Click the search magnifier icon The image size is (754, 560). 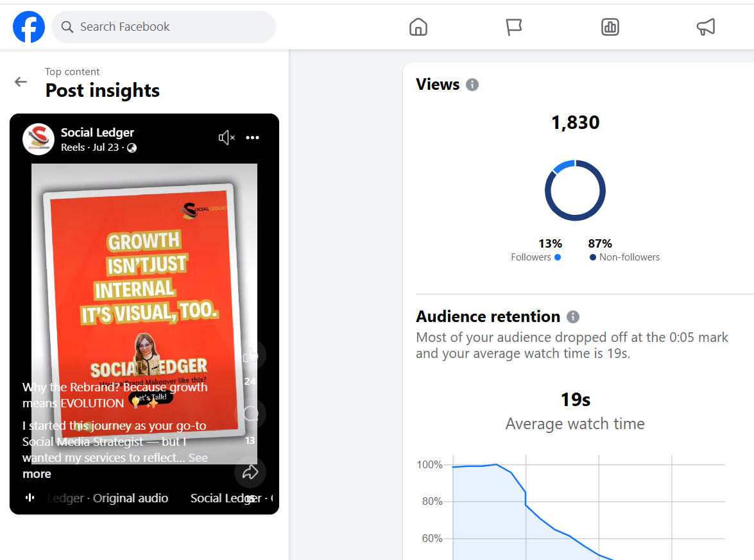coord(67,27)
